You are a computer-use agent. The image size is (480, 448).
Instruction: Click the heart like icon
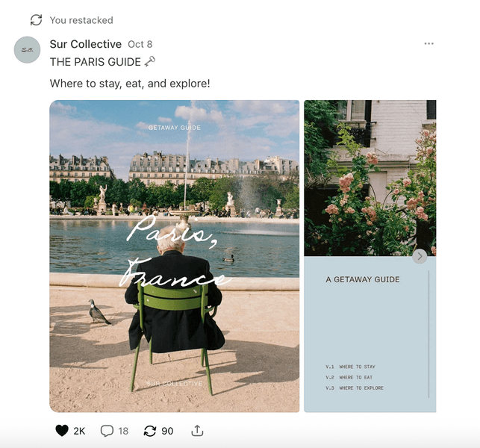(62, 431)
